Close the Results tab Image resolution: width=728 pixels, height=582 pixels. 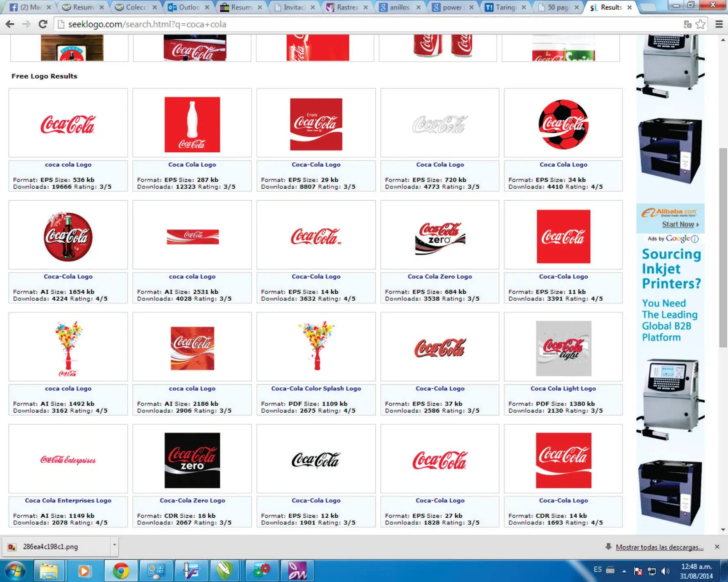[630, 7]
